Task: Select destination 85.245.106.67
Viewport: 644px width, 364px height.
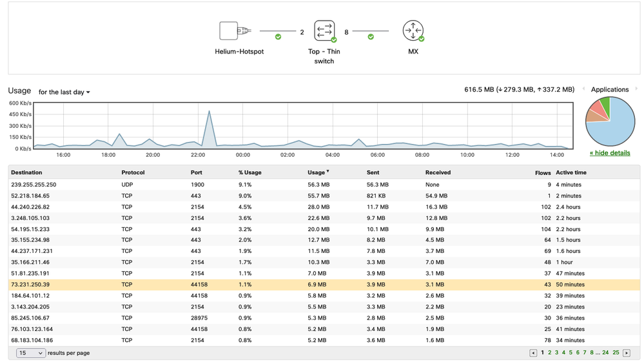Action: 30,318
